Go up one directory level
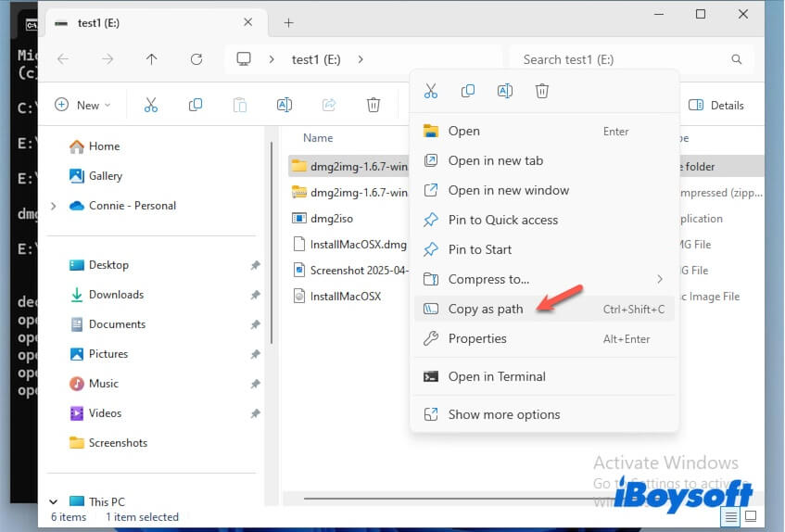 pos(152,59)
